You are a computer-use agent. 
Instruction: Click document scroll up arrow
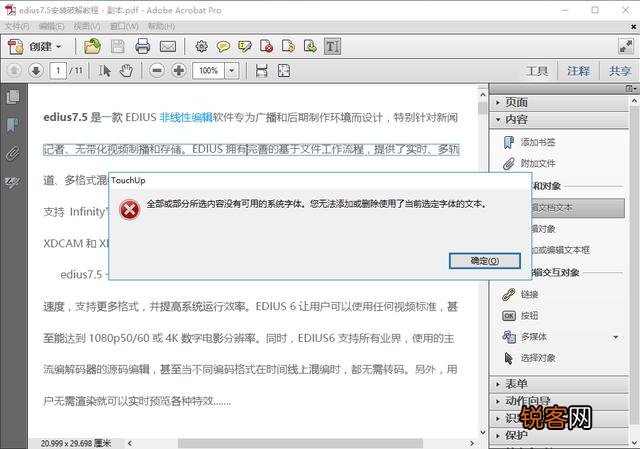coord(483,95)
